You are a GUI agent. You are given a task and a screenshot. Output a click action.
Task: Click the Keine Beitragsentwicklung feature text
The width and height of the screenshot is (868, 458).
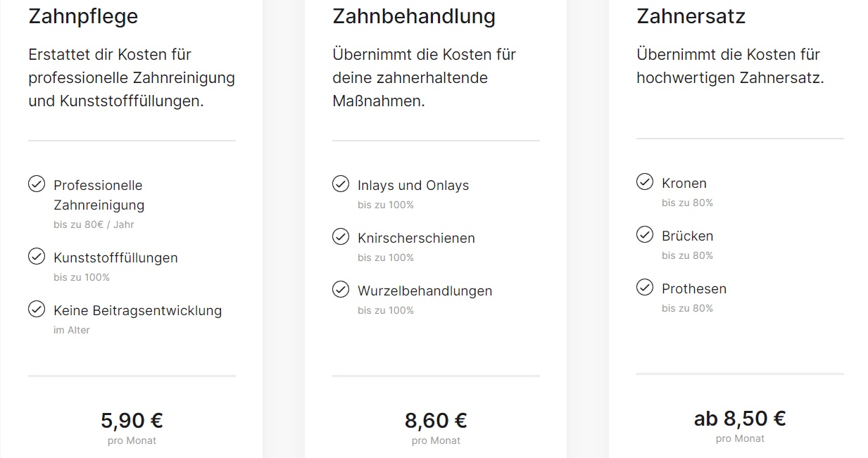(137, 310)
